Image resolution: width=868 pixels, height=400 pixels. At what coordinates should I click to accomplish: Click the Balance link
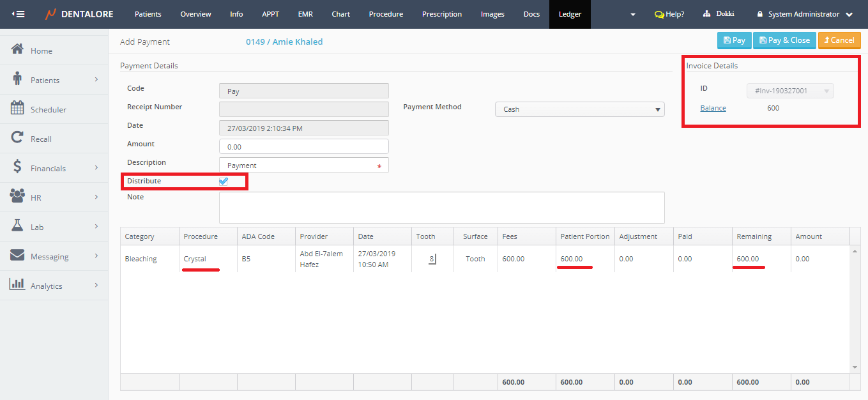(x=713, y=108)
